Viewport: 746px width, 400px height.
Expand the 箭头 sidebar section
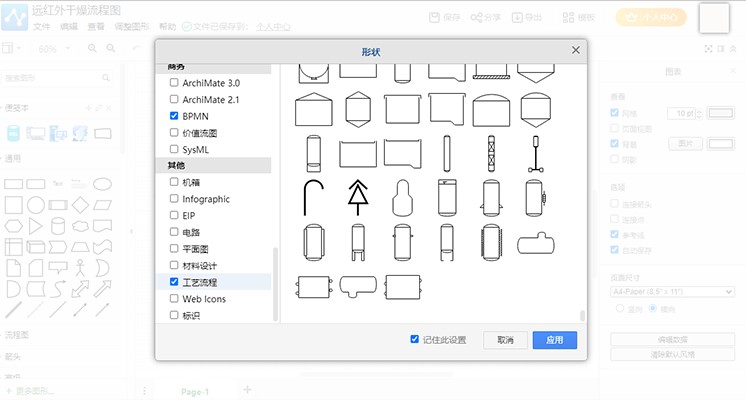[13, 356]
